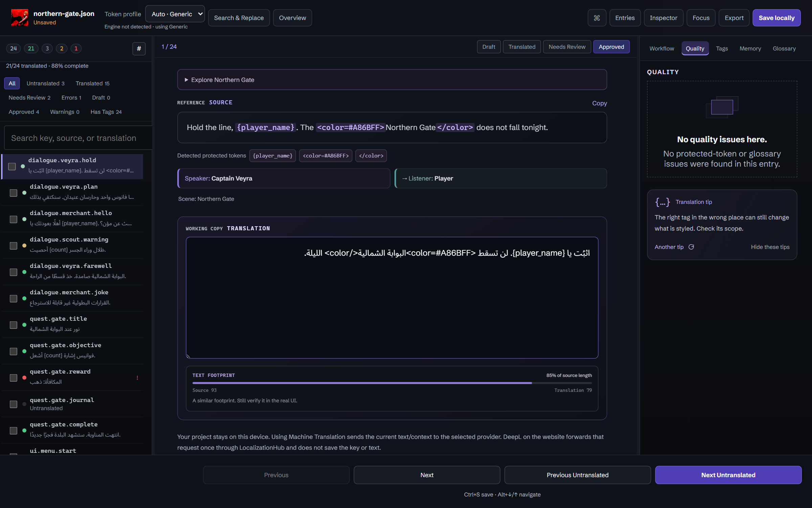The width and height of the screenshot is (812, 508).
Task: Click the untranslated count badge 3
Action: [47, 48]
